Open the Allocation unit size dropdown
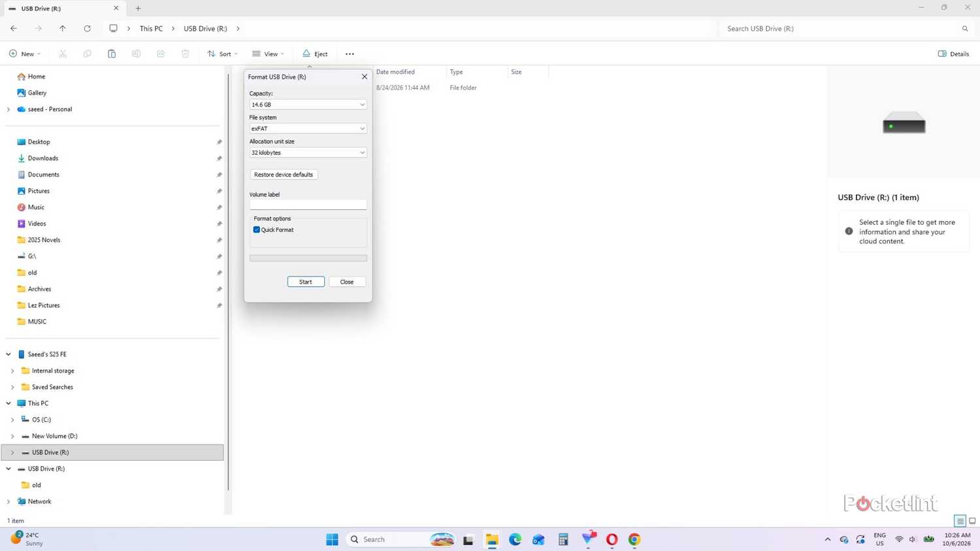Viewport: 980px width, 551px height. 308,153
